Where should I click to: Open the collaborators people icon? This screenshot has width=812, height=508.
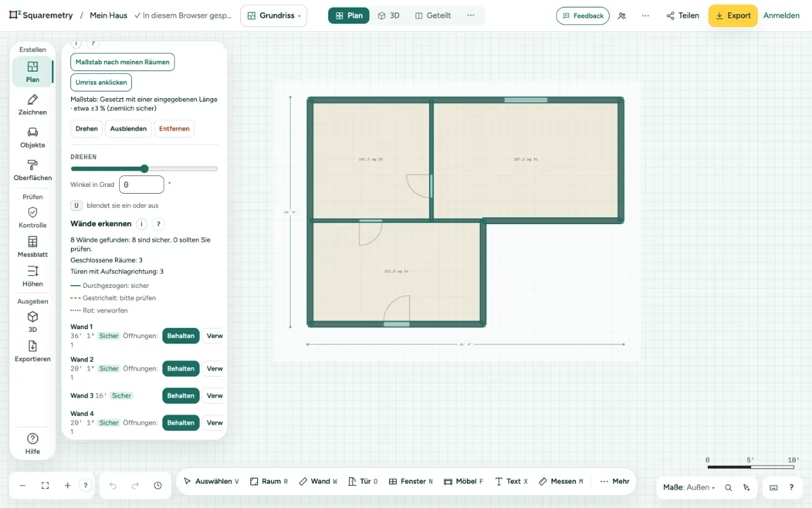(622, 16)
